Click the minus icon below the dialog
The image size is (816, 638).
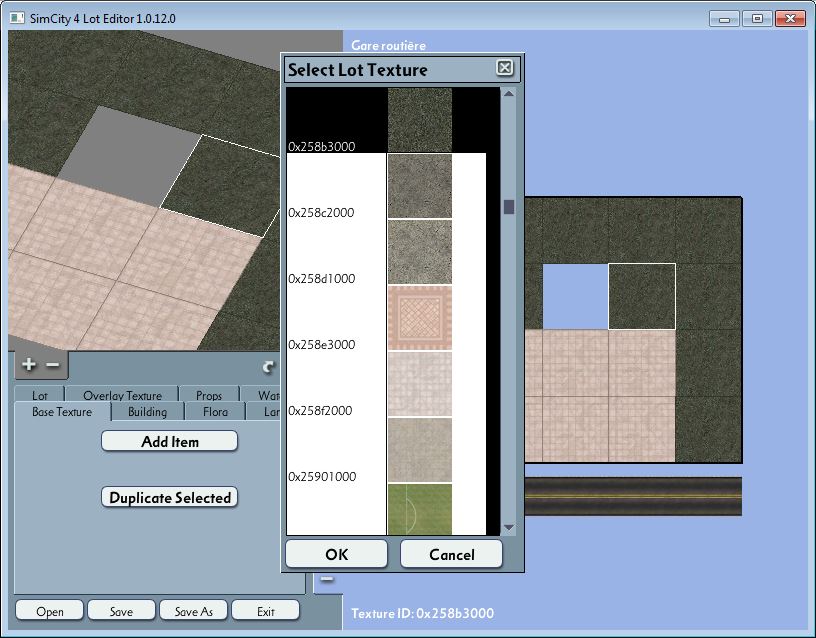pos(327,579)
